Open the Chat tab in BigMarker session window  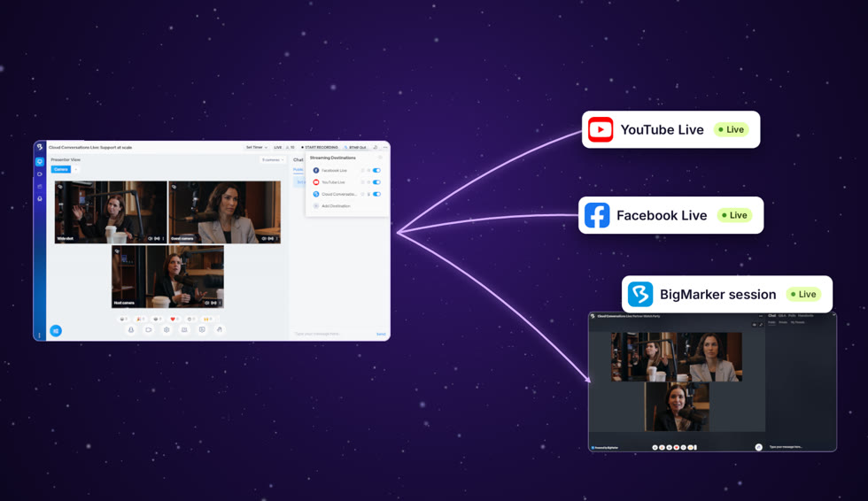click(x=771, y=316)
